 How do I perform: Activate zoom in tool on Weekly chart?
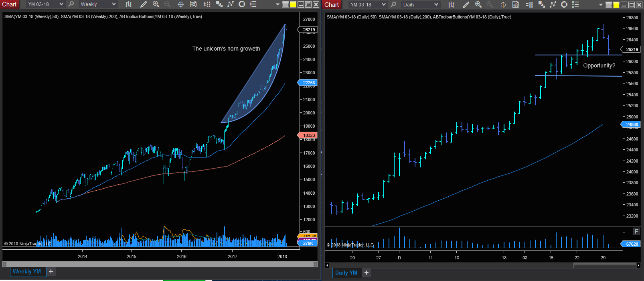156,4
